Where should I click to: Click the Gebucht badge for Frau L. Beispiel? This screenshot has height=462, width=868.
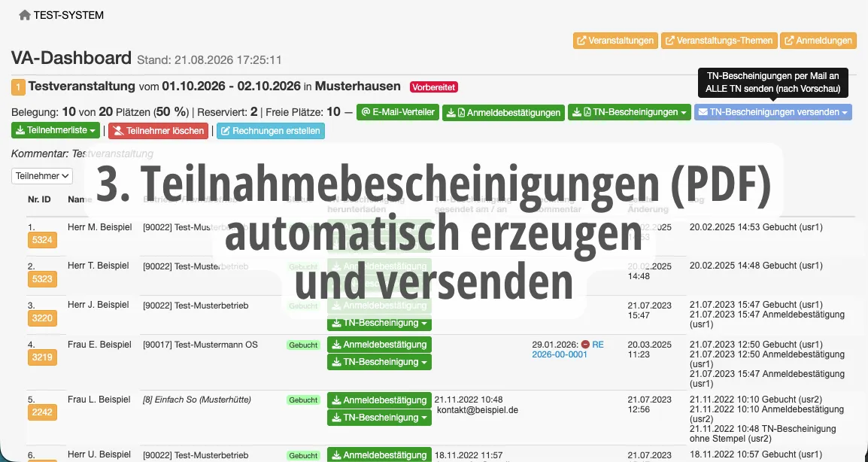(x=303, y=400)
